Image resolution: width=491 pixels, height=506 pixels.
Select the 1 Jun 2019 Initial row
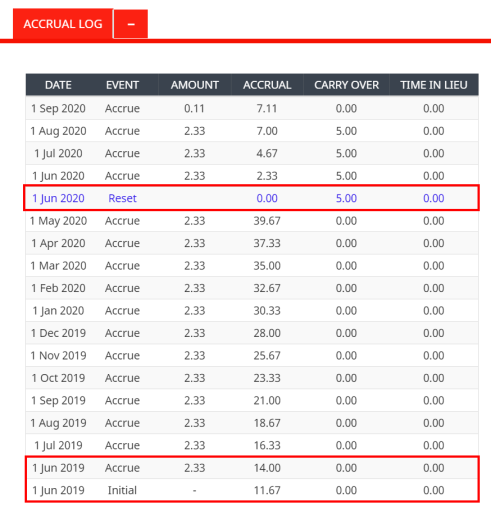[252, 490]
